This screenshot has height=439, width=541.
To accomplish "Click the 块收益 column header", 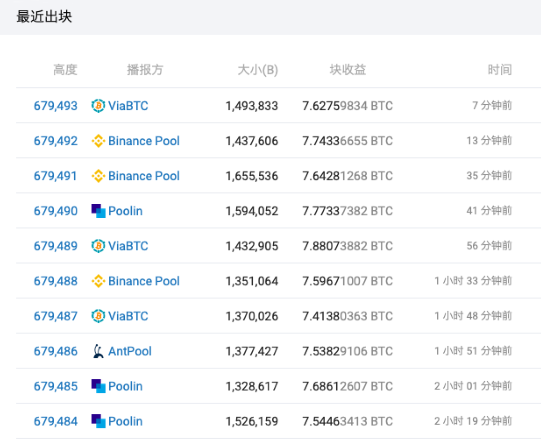I will 348,70.
